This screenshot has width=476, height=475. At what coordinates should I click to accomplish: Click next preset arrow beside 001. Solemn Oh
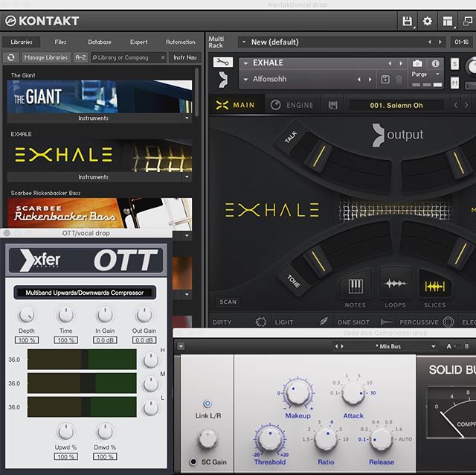pos(466,106)
